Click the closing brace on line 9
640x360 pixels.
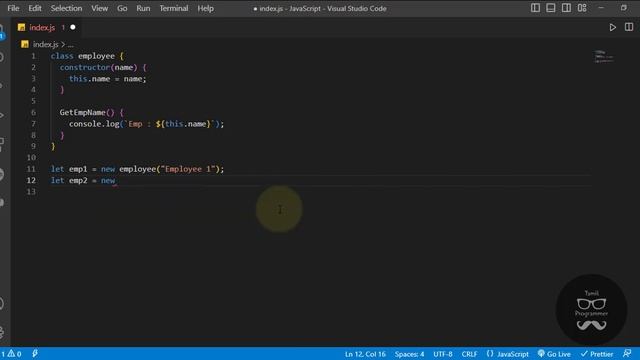pyautogui.click(x=53, y=146)
